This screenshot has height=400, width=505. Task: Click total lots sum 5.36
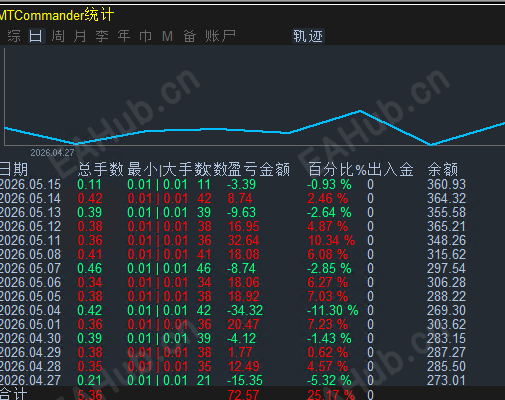[90, 395]
